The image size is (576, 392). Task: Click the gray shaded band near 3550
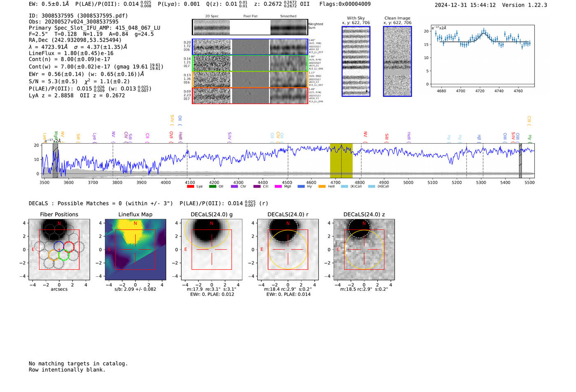55,160
